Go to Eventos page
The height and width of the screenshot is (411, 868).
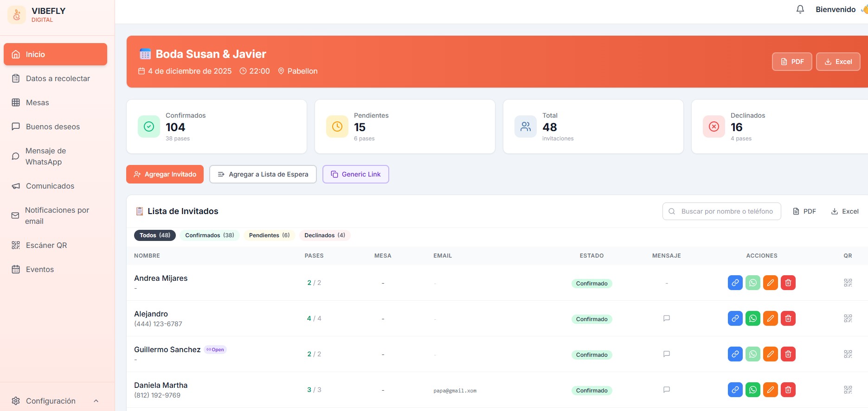[x=55, y=269]
